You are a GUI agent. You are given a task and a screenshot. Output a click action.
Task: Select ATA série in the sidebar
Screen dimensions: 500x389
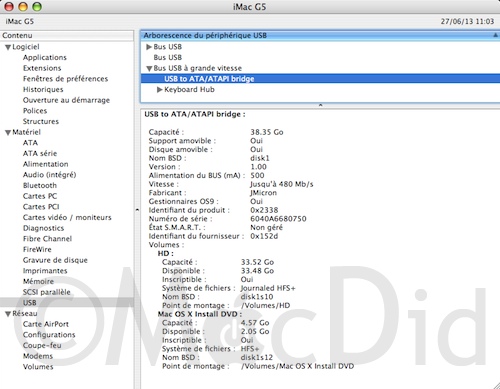[40, 153]
